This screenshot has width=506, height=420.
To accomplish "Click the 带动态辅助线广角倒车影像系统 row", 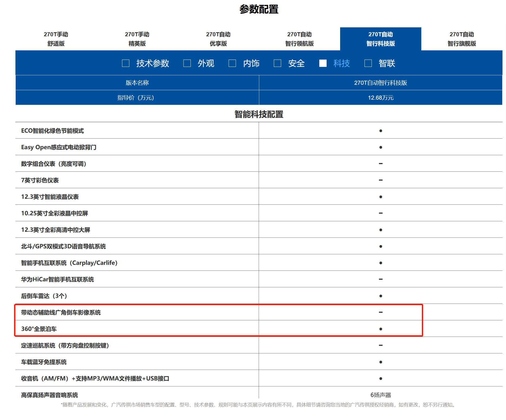I will click(61, 312).
